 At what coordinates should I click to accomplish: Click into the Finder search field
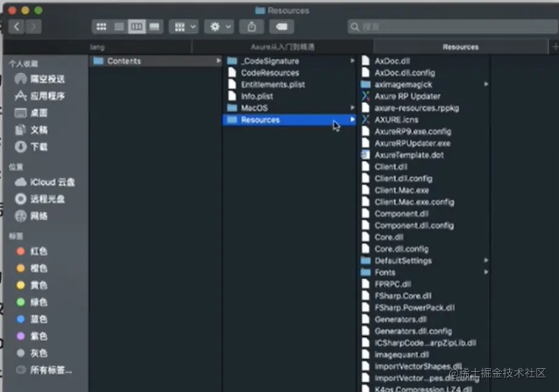(453, 27)
